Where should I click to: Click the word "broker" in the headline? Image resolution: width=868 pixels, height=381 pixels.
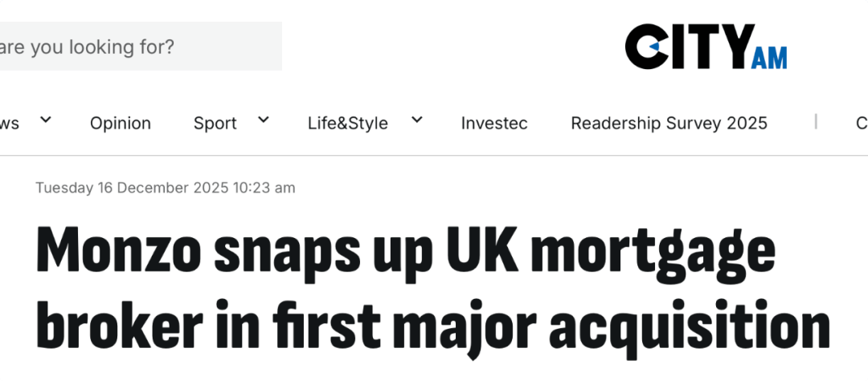[119, 327]
